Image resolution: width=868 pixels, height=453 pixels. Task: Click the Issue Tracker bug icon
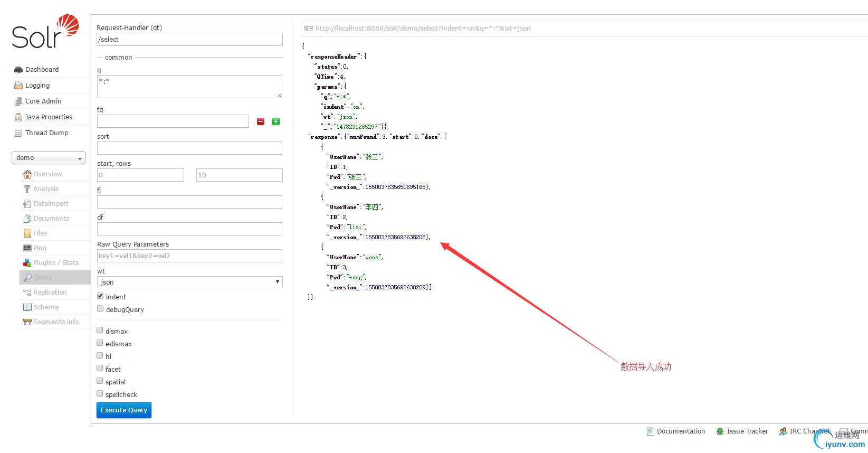(x=720, y=431)
